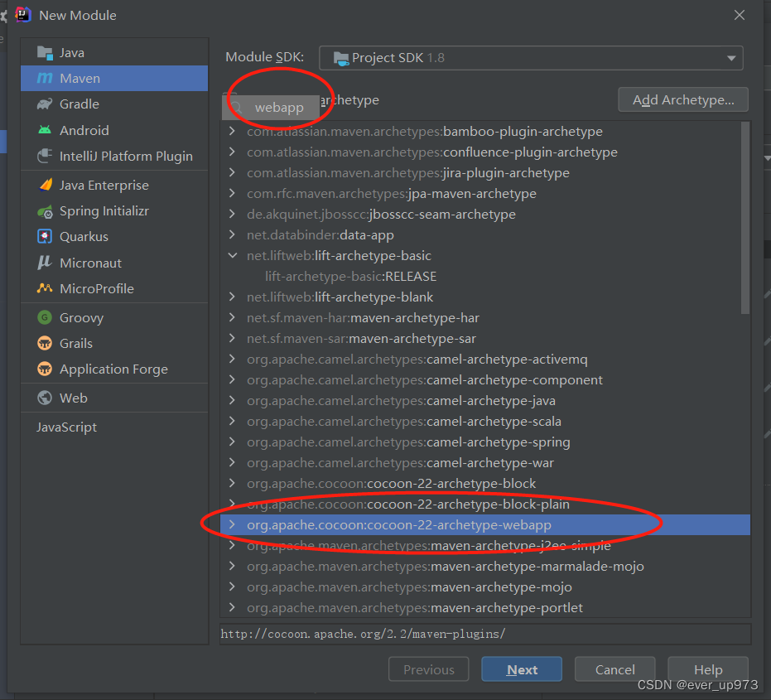Choose Spring Initializr module type
This screenshot has height=700, width=771.
point(114,211)
